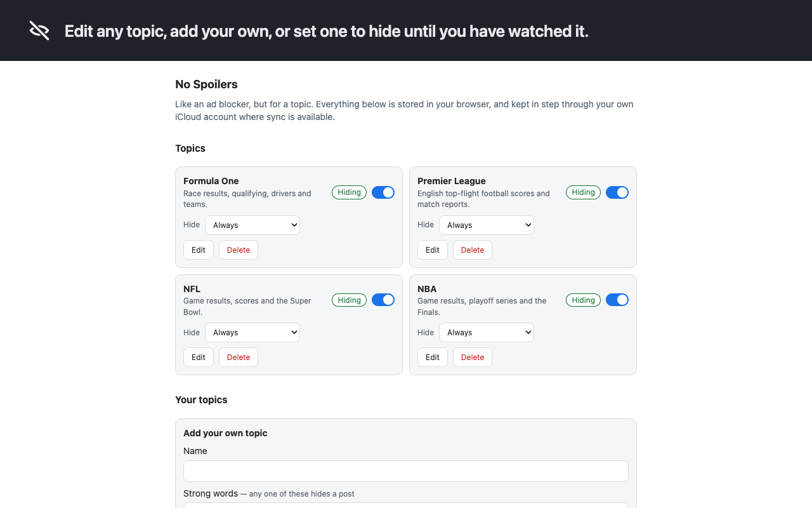Click the No Spoilers heading
The height and width of the screenshot is (508, 812).
point(206,84)
